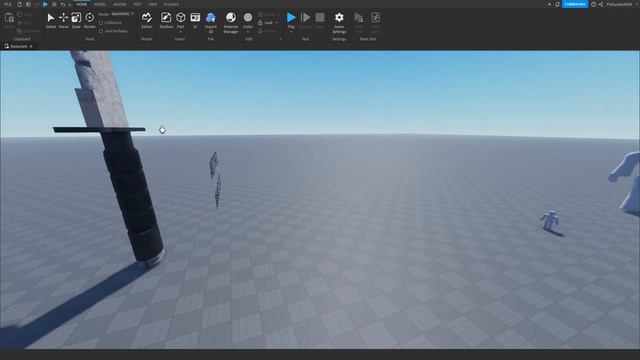Click the small character figure in viewport
Screen dimensions: 640x360
550,220
